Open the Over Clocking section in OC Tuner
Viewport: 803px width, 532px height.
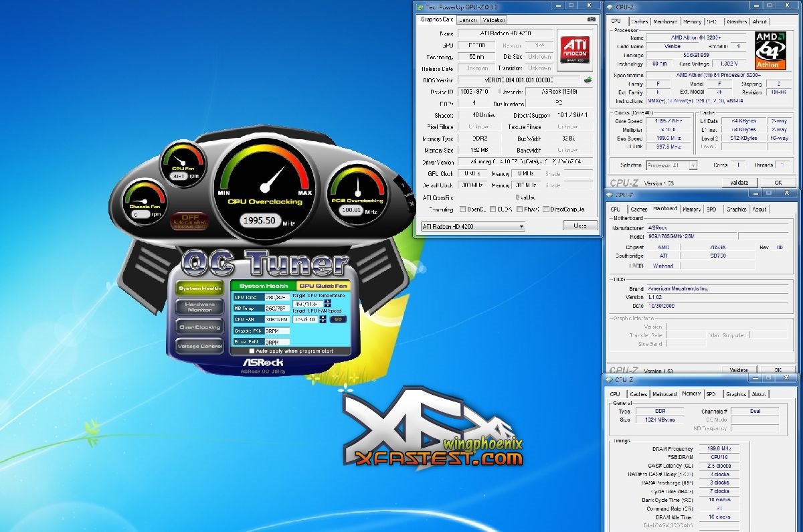(x=199, y=327)
